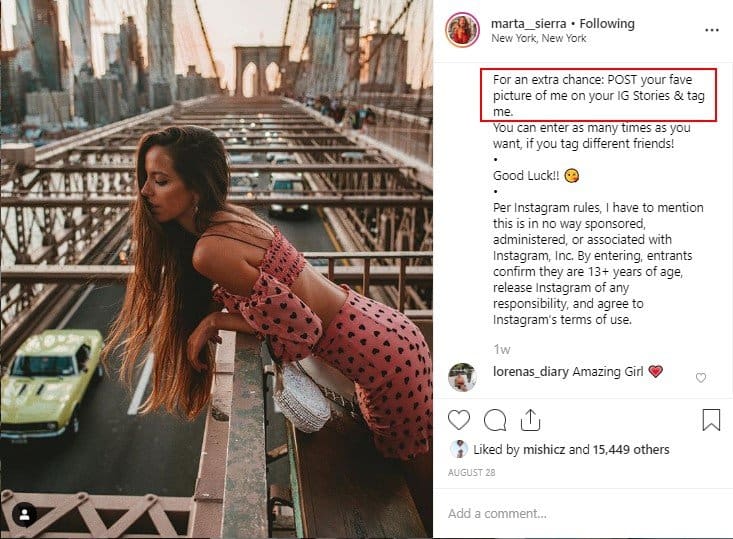Like lorenas_diary's comment with small heart
This screenshot has width=733, height=539.
click(x=700, y=377)
